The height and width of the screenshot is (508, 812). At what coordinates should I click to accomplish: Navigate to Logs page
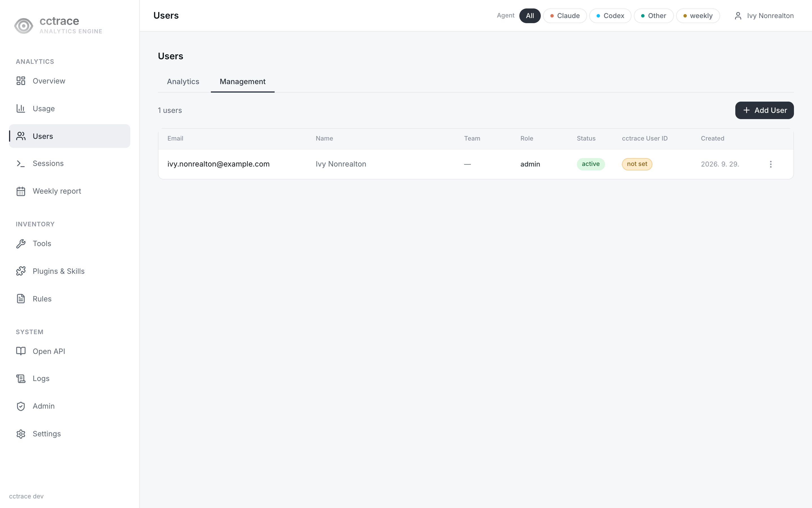tap(69, 379)
